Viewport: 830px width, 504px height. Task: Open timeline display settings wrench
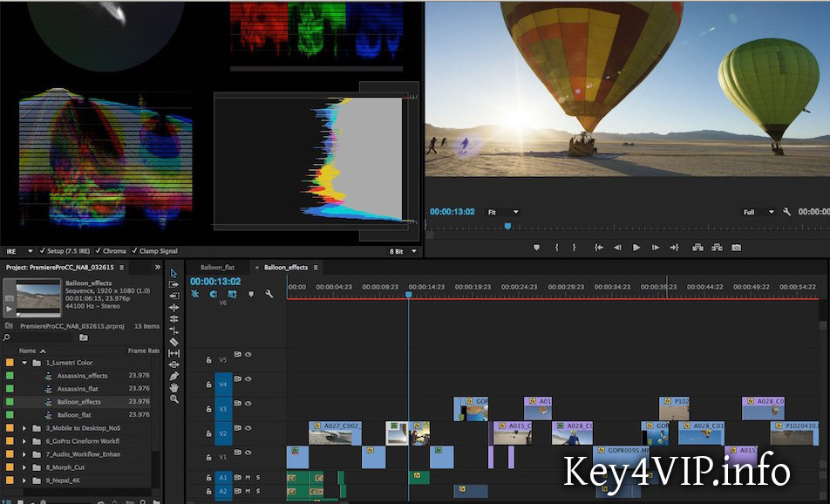[x=269, y=294]
